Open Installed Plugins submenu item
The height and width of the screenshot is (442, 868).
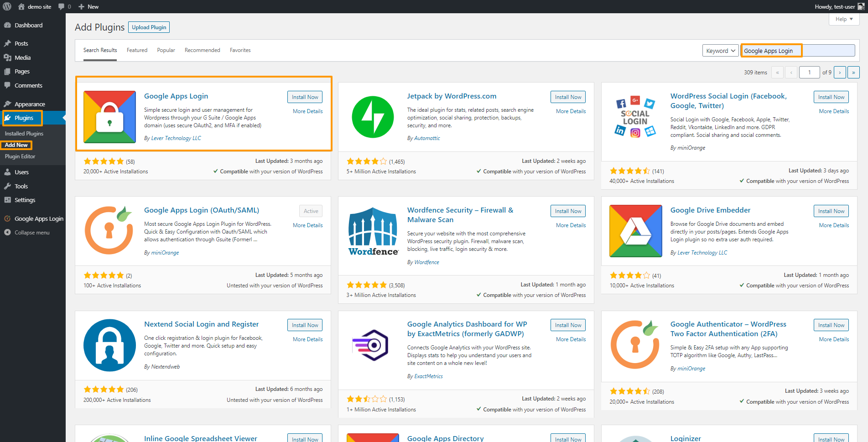[x=24, y=134]
